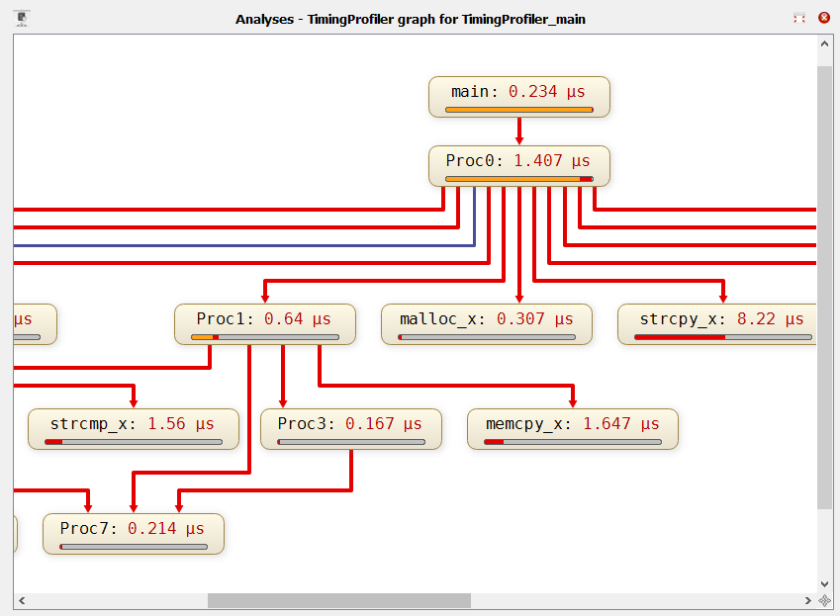
Task: Click the vertical scrollbar thumb
Action: (x=825, y=287)
